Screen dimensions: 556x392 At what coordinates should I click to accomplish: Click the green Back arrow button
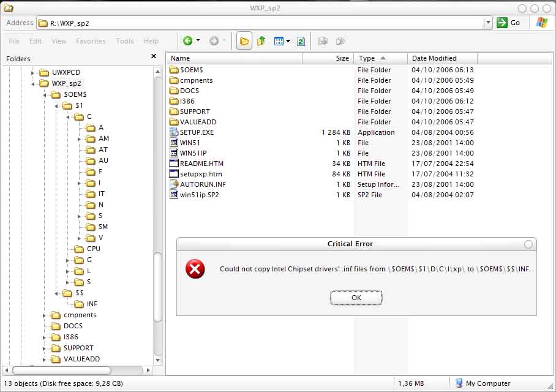coord(188,41)
